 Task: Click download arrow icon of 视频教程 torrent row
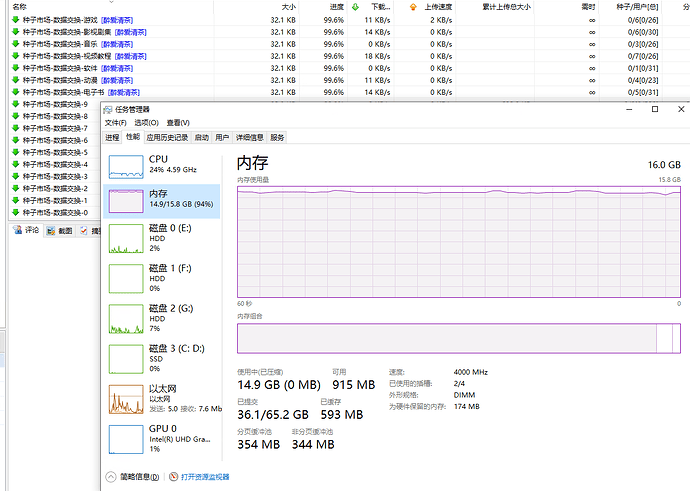pos(15,56)
